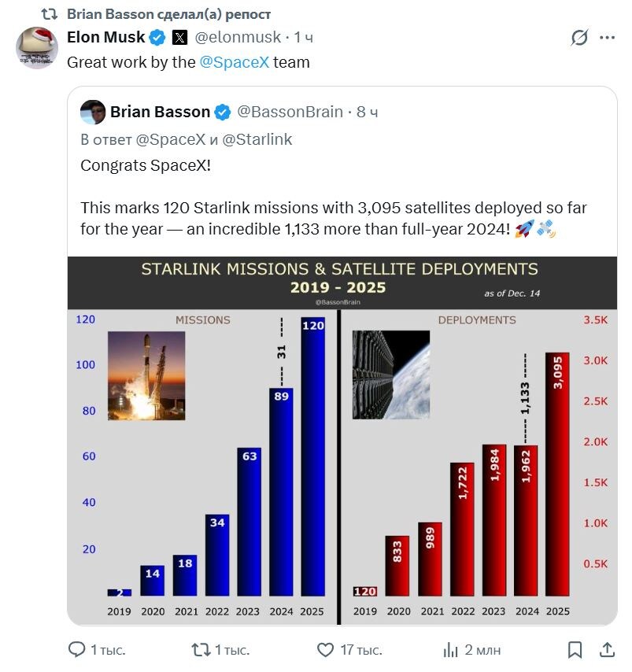The image size is (632, 672).
Task: Repost this post via retweet icon
Action: pyautogui.click(x=201, y=650)
